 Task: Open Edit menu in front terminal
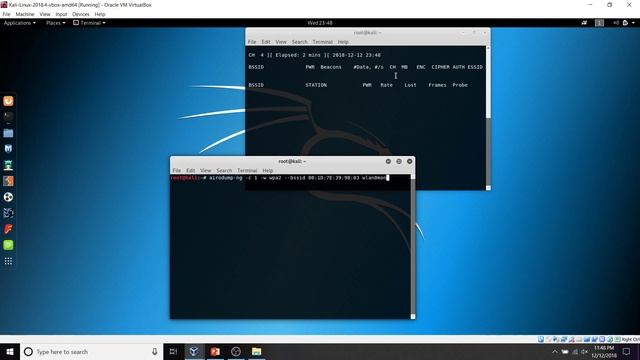pyautogui.click(x=191, y=171)
